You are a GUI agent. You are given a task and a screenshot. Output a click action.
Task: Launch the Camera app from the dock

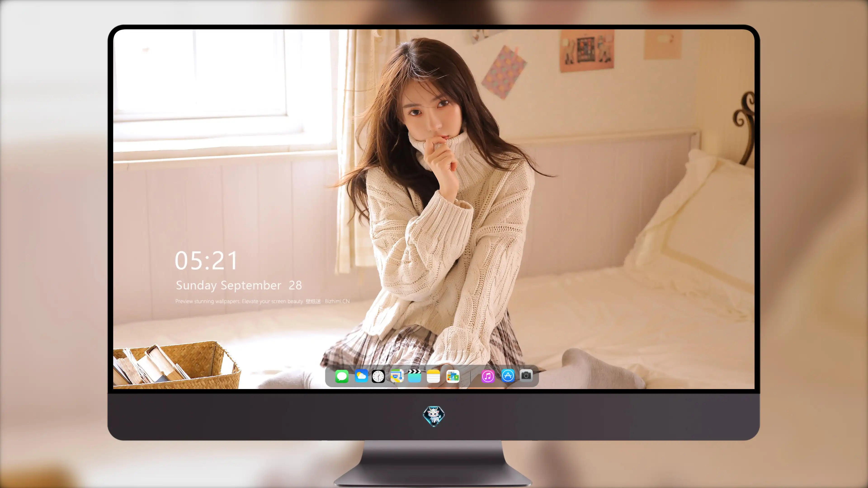pyautogui.click(x=526, y=375)
